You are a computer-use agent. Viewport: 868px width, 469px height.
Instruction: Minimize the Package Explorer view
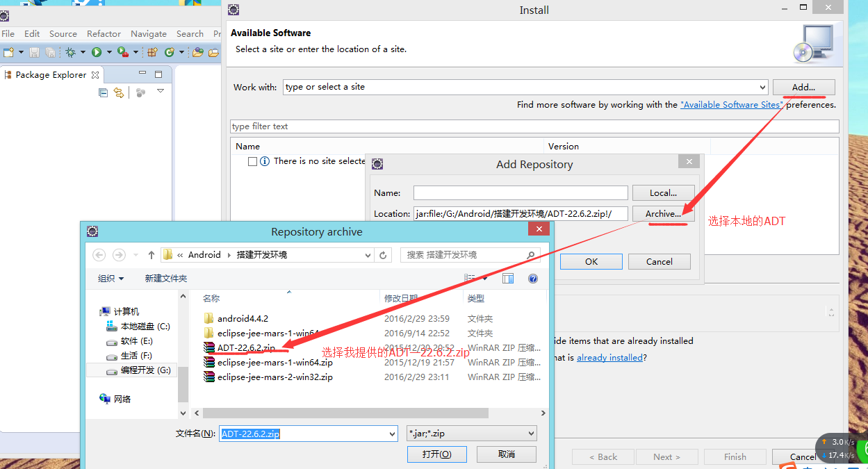pyautogui.click(x=143, y=74)
